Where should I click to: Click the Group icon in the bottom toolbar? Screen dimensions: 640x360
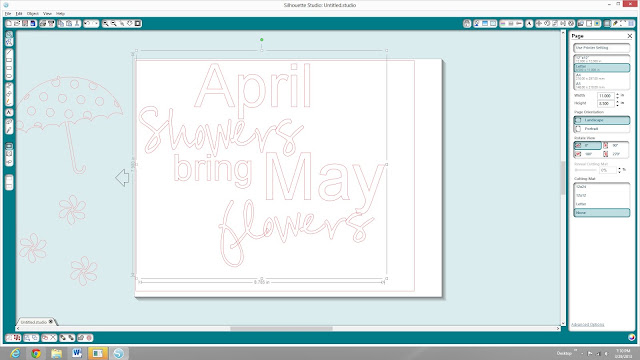[x=9, y=338]
